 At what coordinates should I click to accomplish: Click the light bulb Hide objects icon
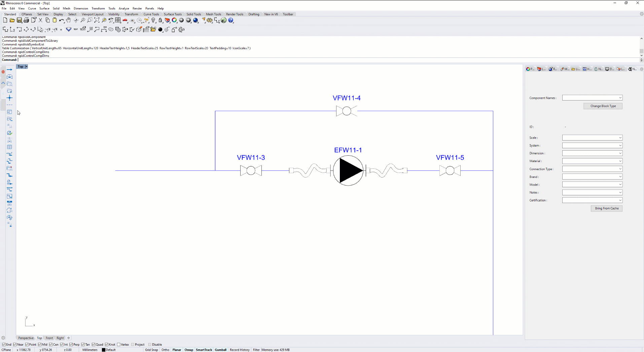tap(153, 20)
